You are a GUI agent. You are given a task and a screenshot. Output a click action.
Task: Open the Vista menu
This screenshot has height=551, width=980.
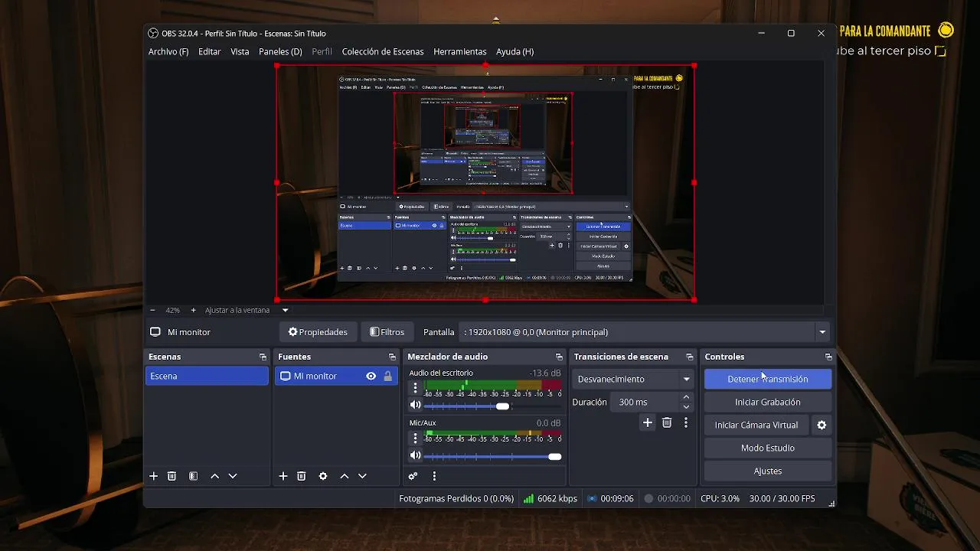click(x=240, y=51)
